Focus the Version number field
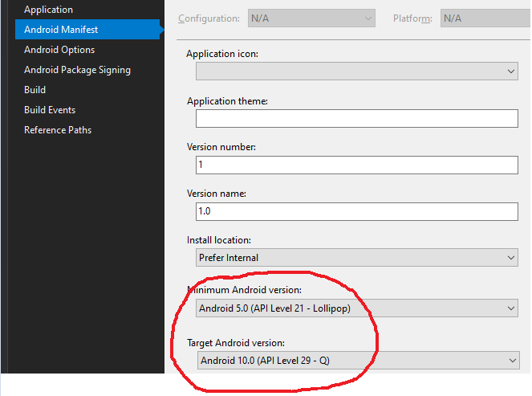Viewport: 532px width, 396px height. tap(357, 165)
